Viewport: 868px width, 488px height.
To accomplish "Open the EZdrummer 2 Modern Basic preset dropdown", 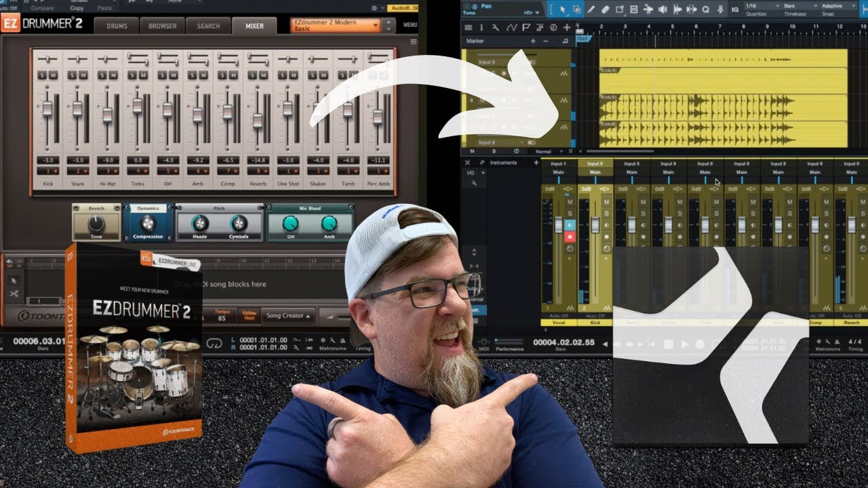I will coord(335,26).
